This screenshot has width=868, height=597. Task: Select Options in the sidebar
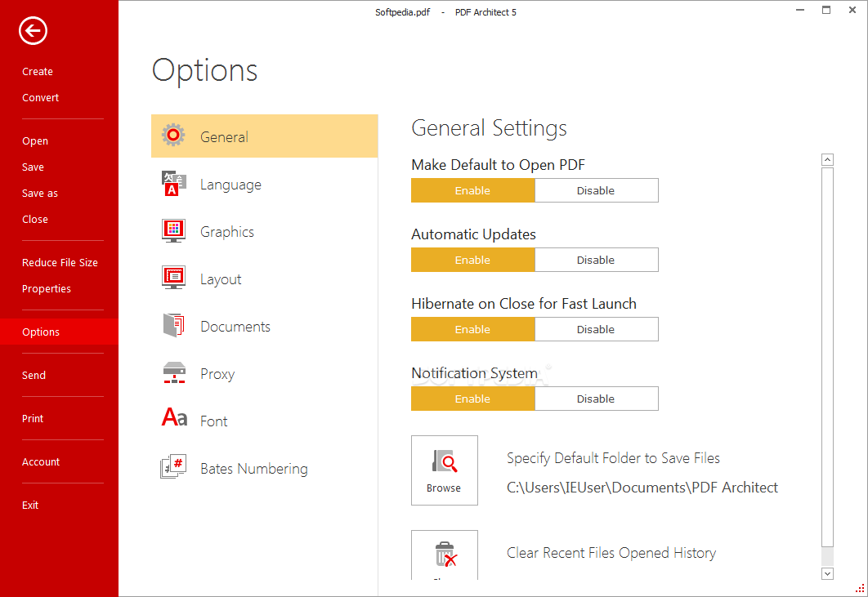[x=59, y=332]
